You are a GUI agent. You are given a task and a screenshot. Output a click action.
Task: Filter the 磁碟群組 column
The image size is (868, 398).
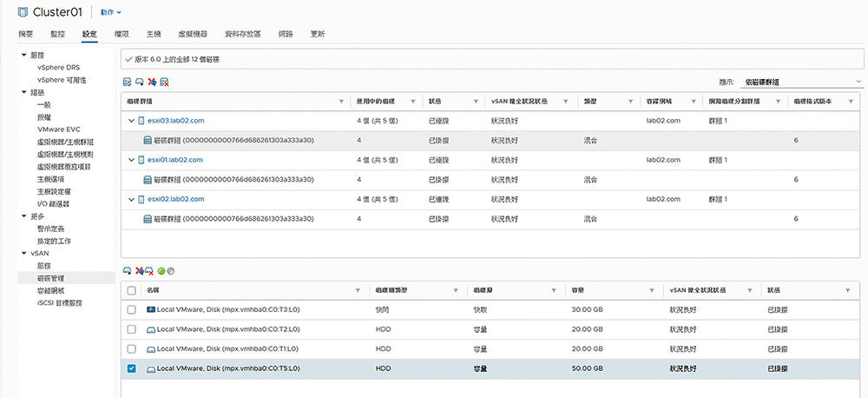click(x=341, y=102)
